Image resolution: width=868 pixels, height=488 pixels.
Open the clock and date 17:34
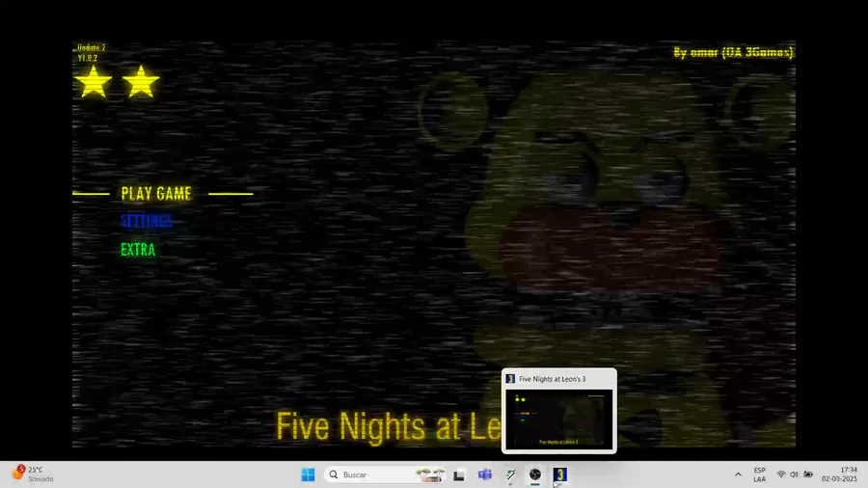[x=839, y=474]
